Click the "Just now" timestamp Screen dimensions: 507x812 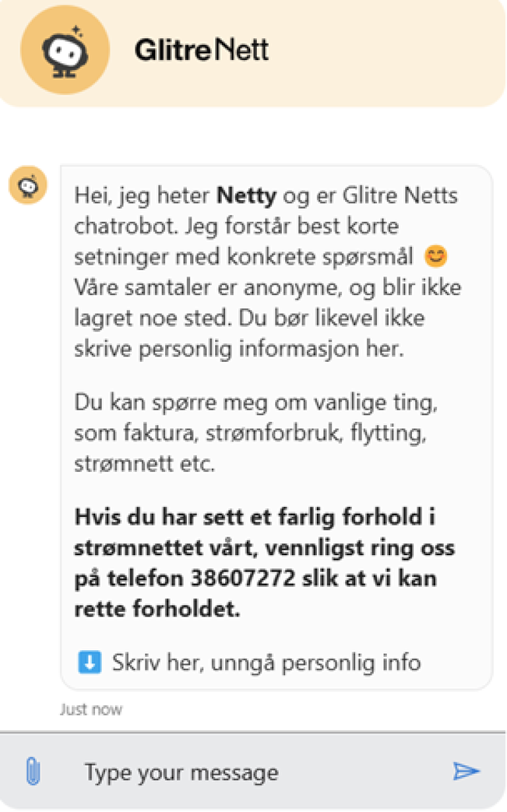click(91, 710)
